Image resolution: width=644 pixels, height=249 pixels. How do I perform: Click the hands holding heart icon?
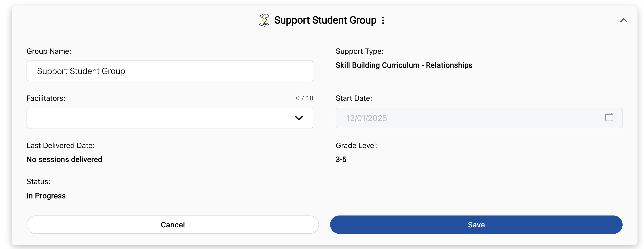pyautogui.click(x=264, y=20)
